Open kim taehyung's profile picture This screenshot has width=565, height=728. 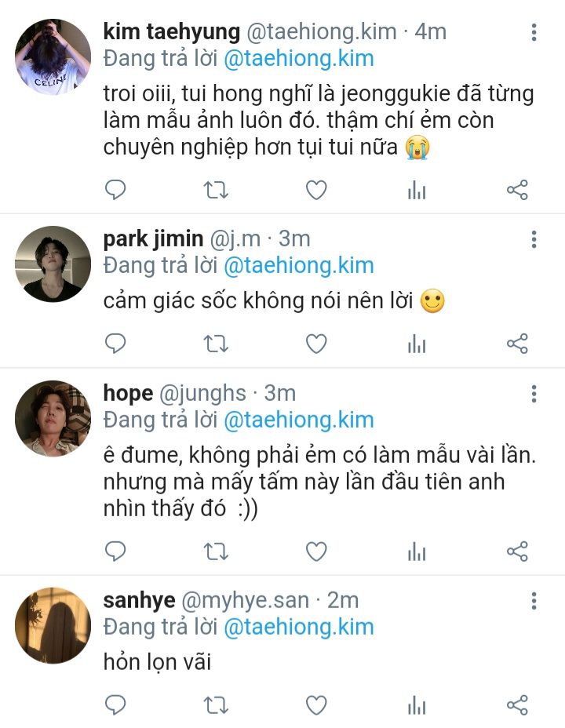(53, 56)
